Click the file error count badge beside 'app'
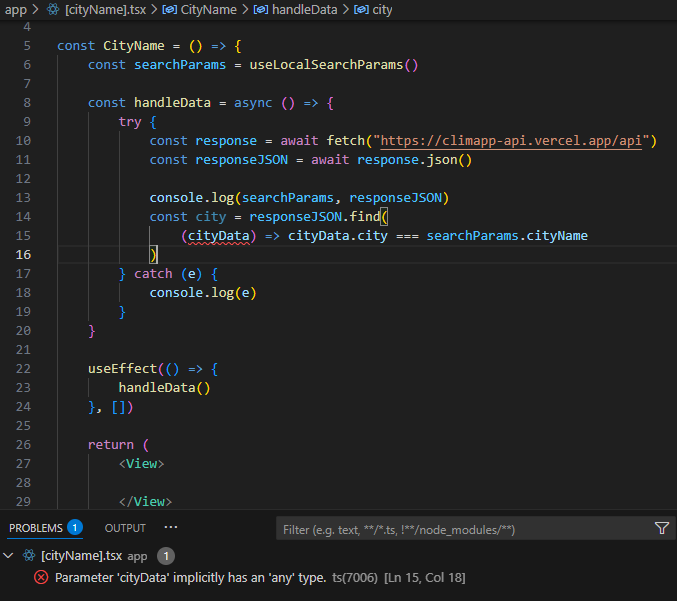Image resolution: width=677 pixels, height=601 pixels. click(x=166, y=556)
